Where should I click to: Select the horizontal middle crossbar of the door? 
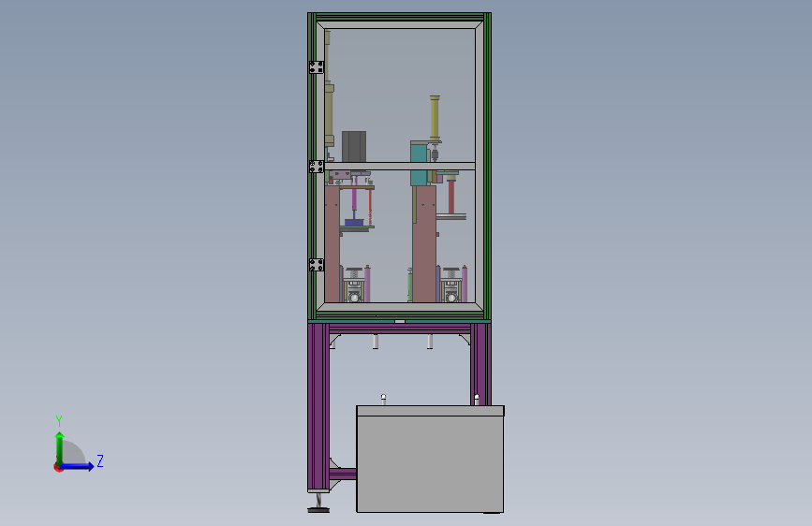[400, 167]
